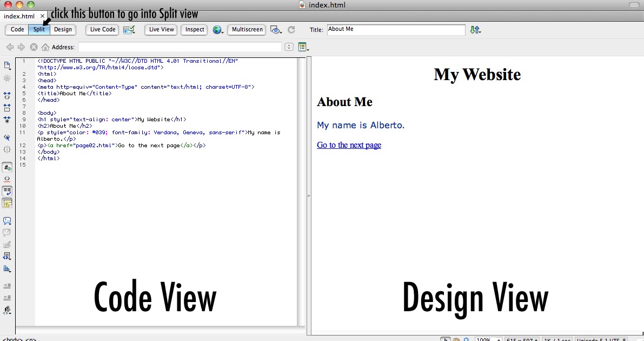Open the Check Browser Compatibility dropdown
The width and height of the screenshot is (644, 341).
point(129,30)
